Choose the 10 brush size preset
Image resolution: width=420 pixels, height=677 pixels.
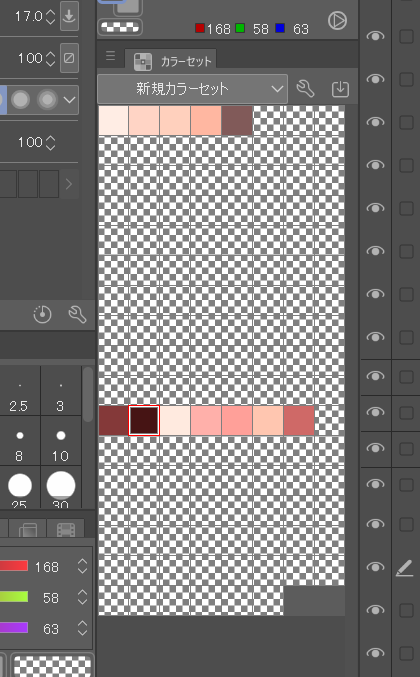60,441
